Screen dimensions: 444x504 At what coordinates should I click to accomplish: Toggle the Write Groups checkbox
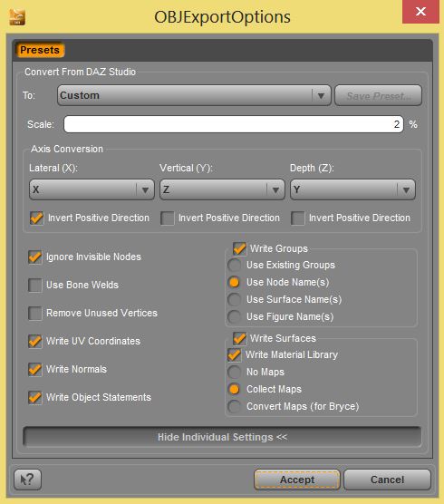[x=239, y=248]
